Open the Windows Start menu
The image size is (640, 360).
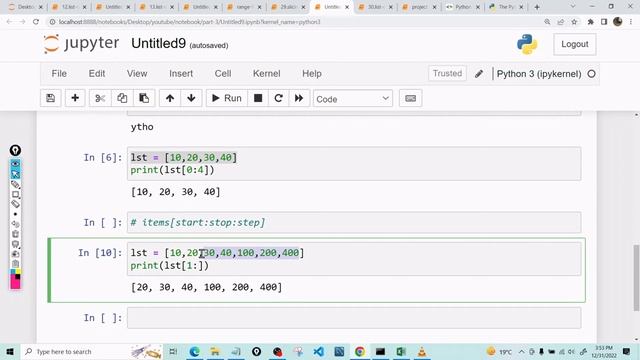[10, 351]
